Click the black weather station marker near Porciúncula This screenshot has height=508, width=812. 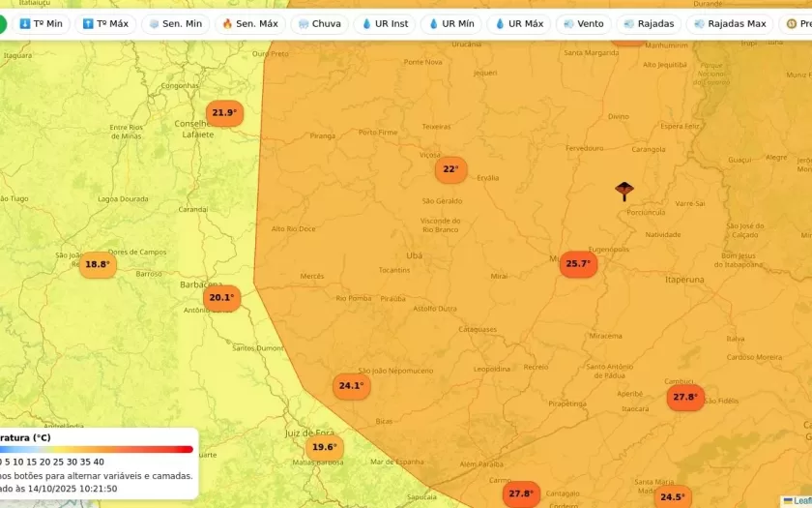[x=624, y=190]
